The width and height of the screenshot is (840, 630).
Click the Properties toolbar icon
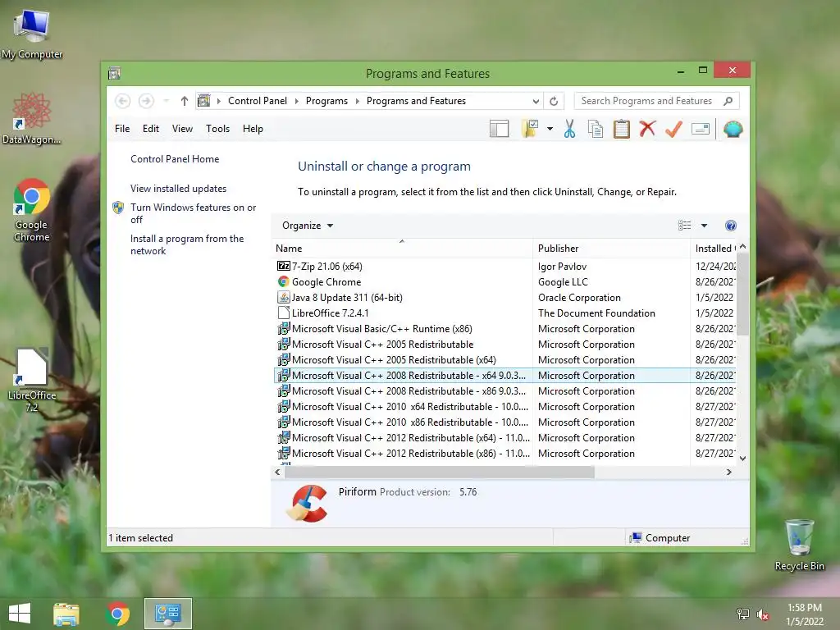701,129
